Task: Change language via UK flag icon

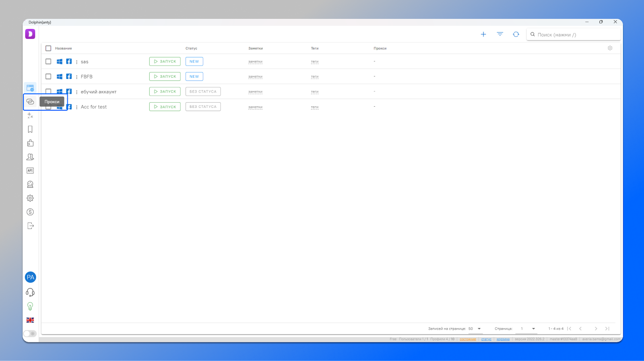Action: point(30,320)
